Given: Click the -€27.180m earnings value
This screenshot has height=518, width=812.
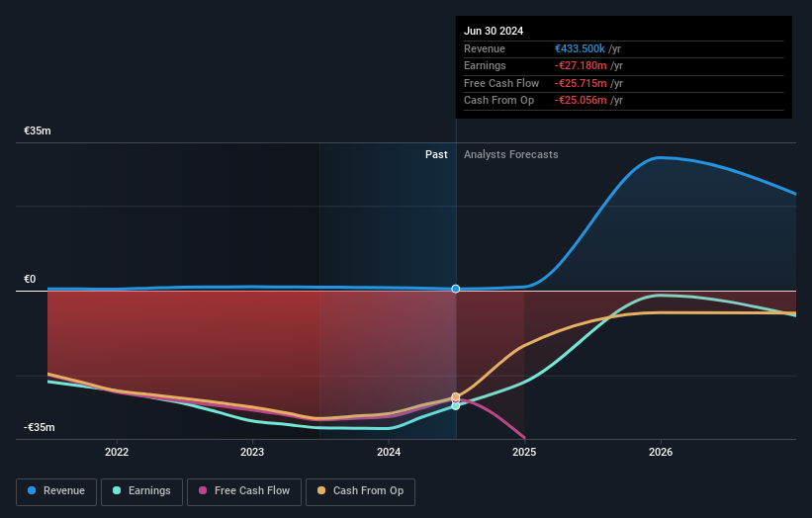Looking at the screenshot, I should (581, 65).
